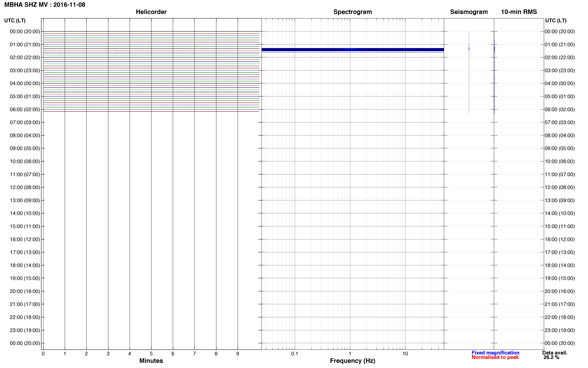Click the left '15:00 (11:00)' time label

point(25,226)
